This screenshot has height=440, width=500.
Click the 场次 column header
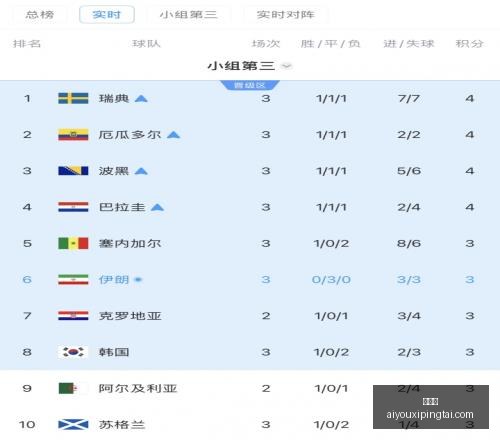point(266,44)
